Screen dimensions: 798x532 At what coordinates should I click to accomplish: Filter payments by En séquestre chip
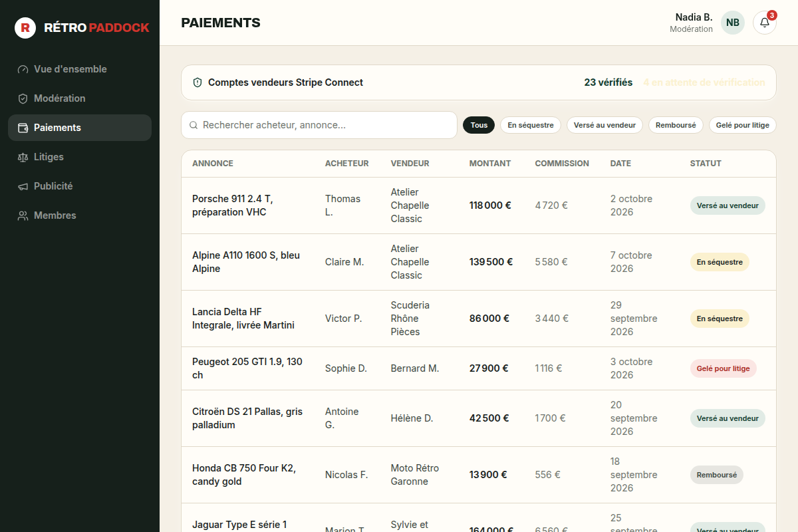pos(531,125)
